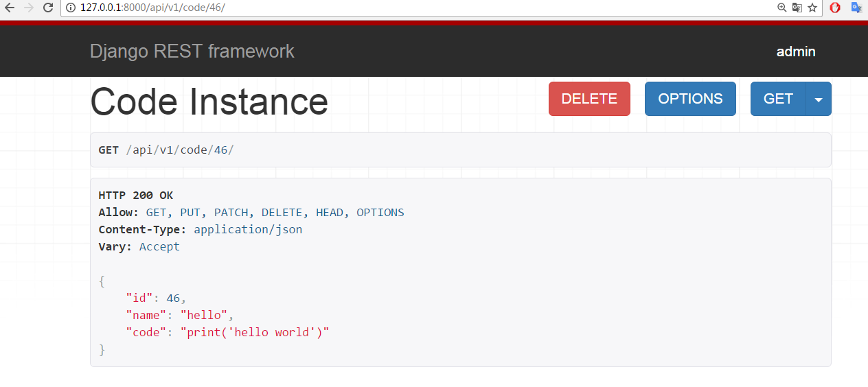Click the "code" key in the JSON response
The image size is (868, 387).
point(146,333)
